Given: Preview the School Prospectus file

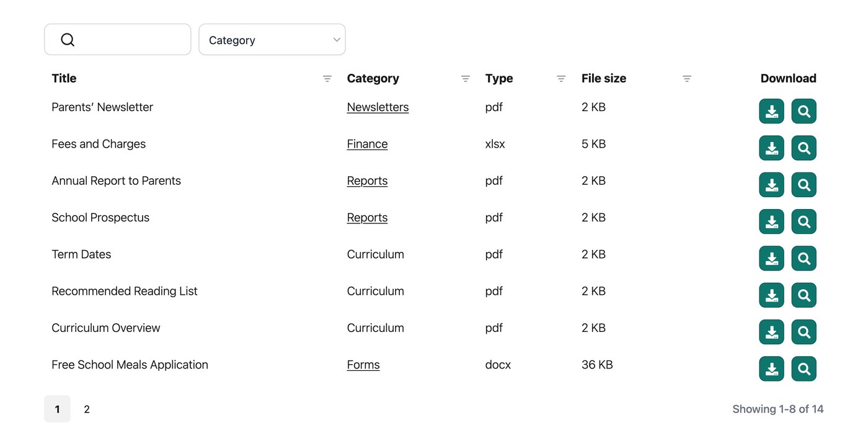Looking at the screenshot, I should [804, 221].
